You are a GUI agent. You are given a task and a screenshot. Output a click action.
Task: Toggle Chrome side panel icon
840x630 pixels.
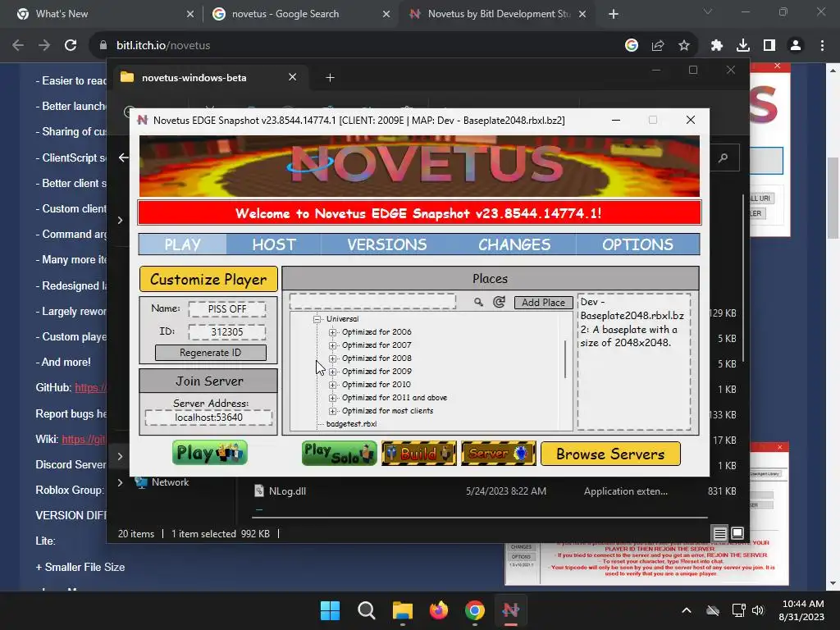769,46
